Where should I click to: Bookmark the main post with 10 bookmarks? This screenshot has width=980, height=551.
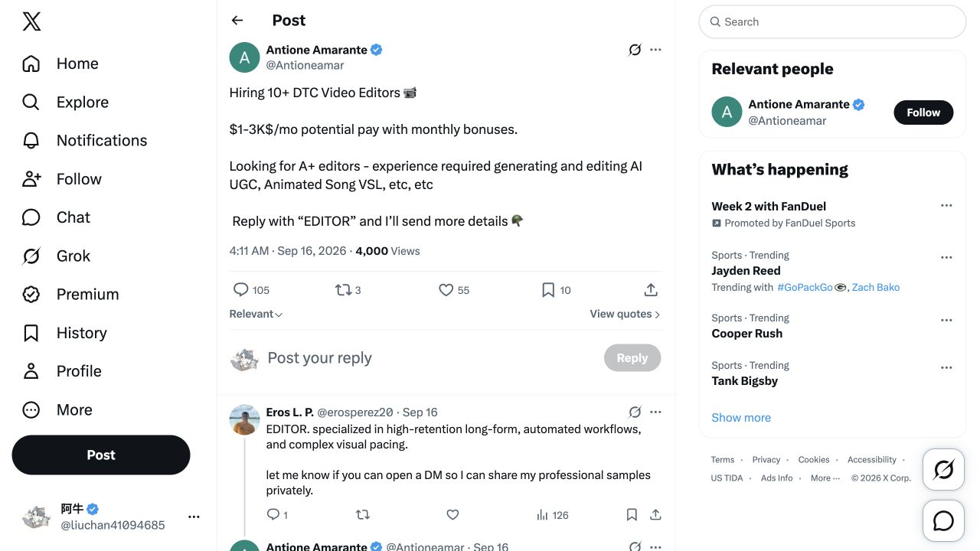pos(556,290)
